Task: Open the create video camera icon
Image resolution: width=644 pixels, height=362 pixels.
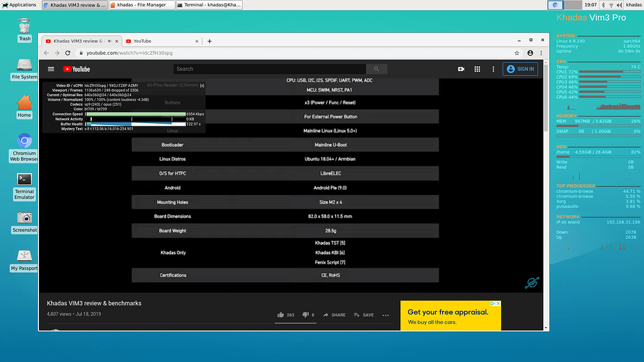Action: pyautogui.click(x=461, y=69)
